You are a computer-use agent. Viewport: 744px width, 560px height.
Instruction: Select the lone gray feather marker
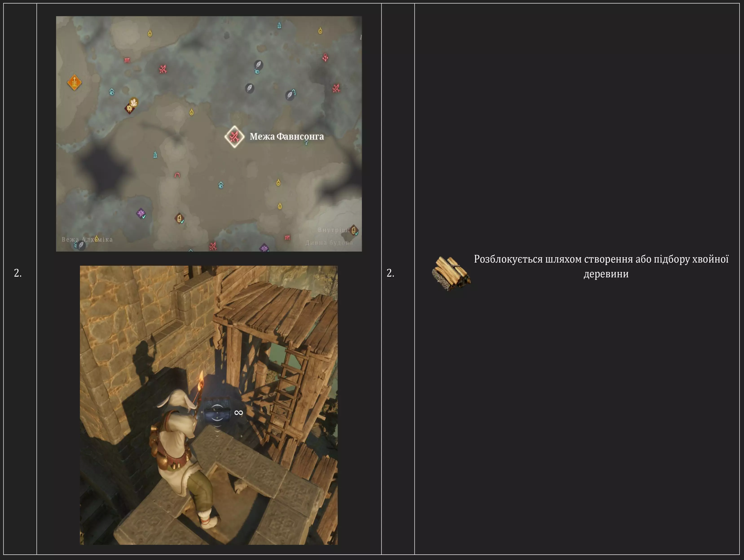click(x=249, y=88)
